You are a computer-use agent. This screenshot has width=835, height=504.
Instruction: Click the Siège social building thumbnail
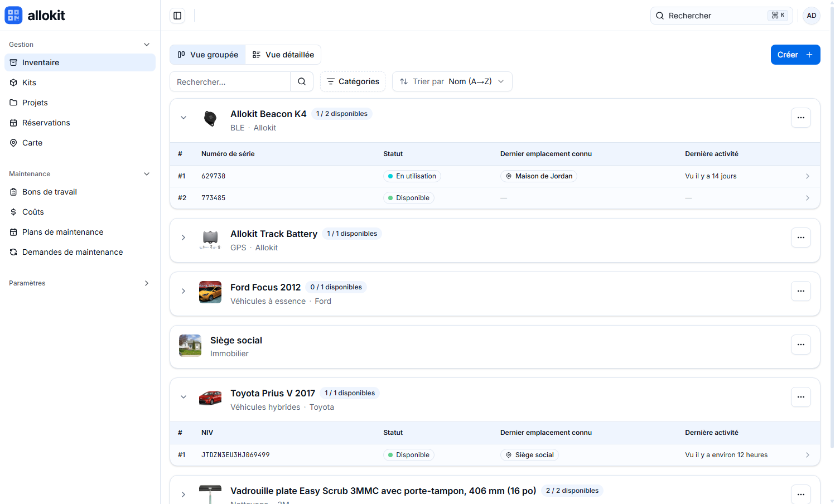[x=190, y=346]
